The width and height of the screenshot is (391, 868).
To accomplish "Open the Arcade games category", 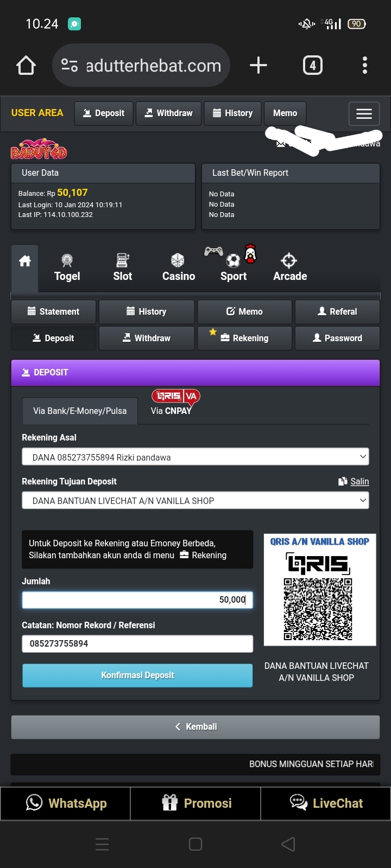I will click(290, 267).
